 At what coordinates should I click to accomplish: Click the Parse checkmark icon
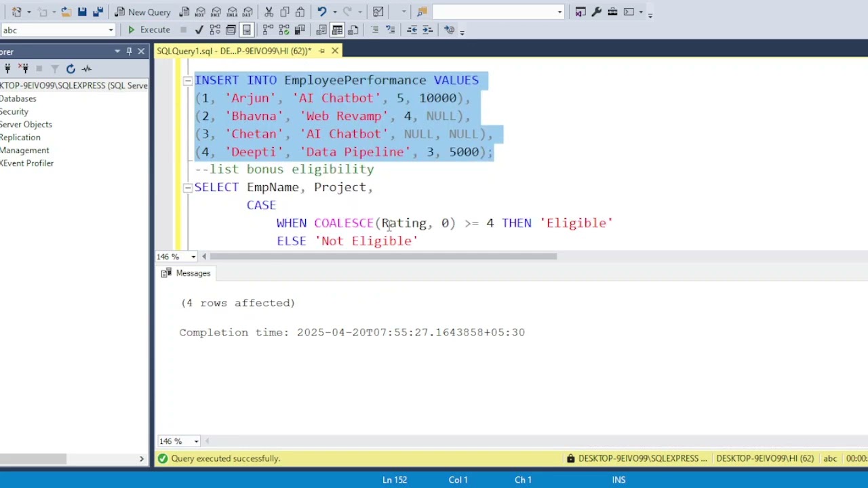[x=199, y=30]
